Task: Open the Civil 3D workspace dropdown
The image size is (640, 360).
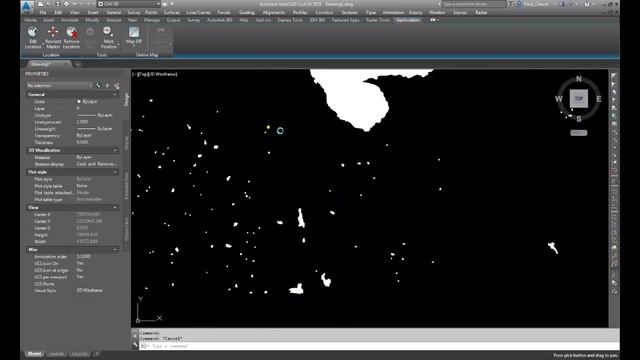Action: (129, 4)
